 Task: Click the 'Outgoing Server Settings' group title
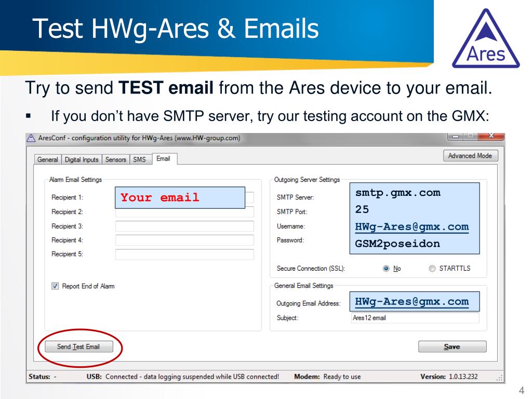(307, 179)
